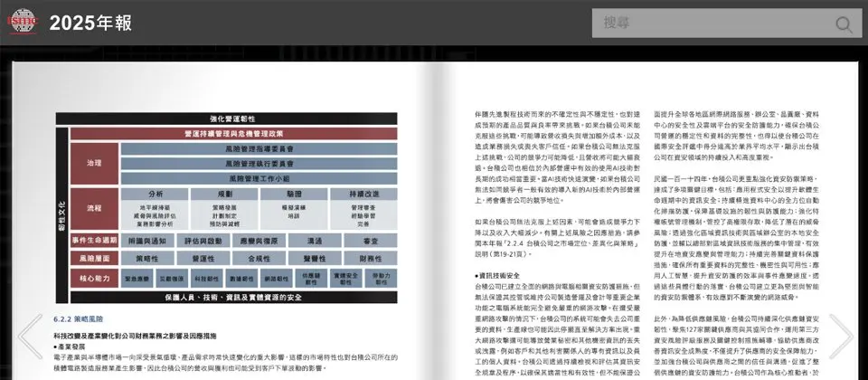Focus the 搜尋 search input field

coord(726,24)
